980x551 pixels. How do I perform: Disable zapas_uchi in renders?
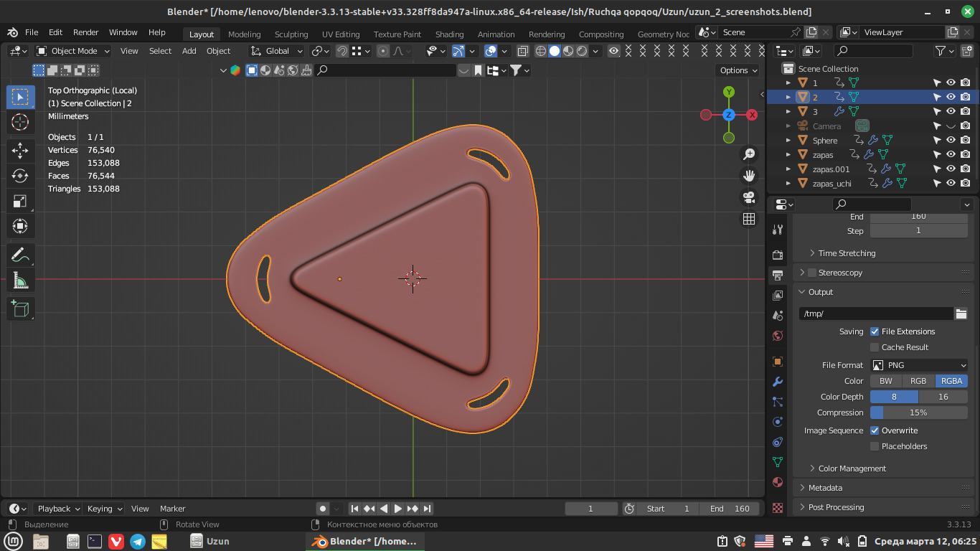tap(966, 183)
